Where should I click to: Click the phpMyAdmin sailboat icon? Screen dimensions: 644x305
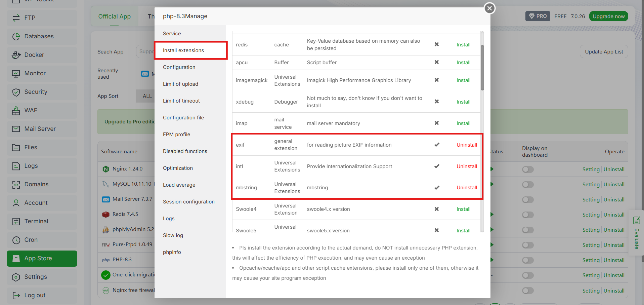pos(106,229)
